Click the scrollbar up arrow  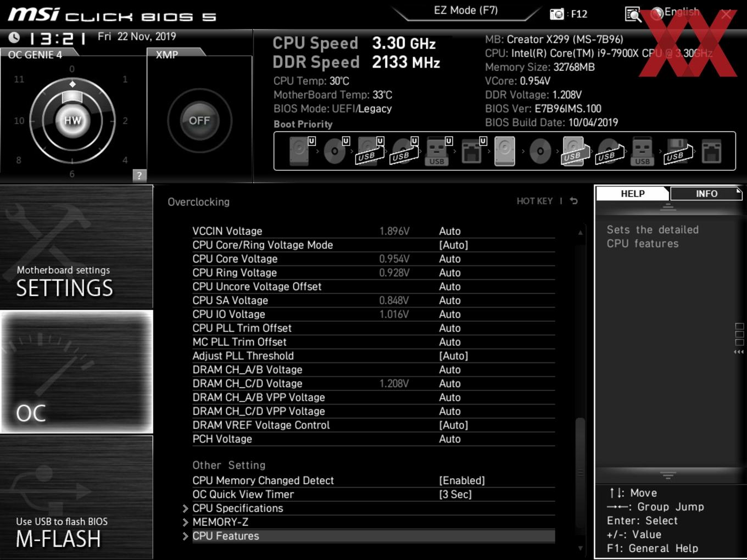pos(580,233)
